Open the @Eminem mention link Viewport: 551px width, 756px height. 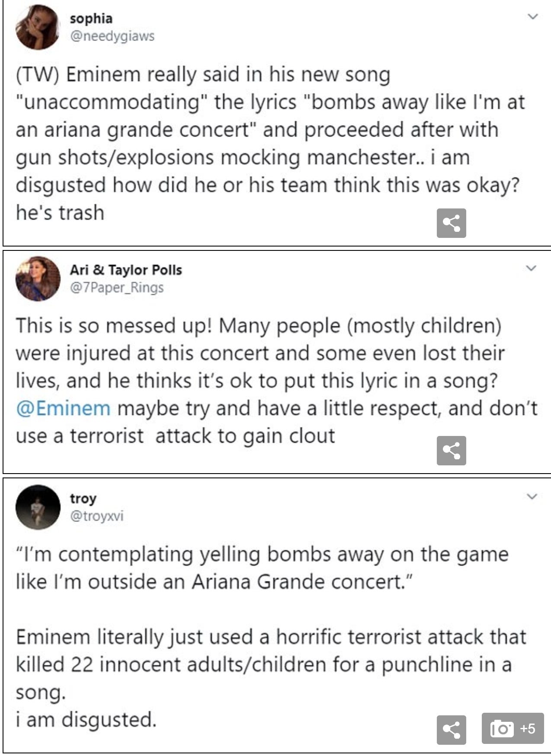(63, 408)
